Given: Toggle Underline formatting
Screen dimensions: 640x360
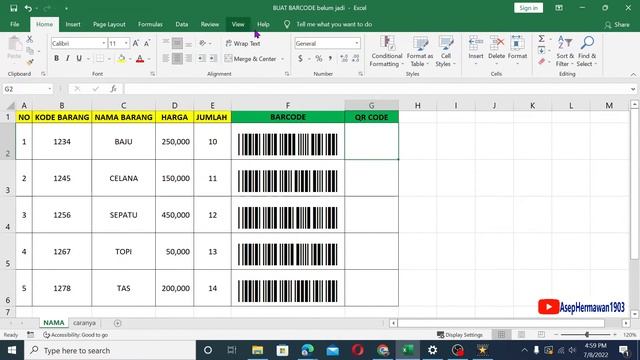Looking at the screenshot, I should point(79,58).
